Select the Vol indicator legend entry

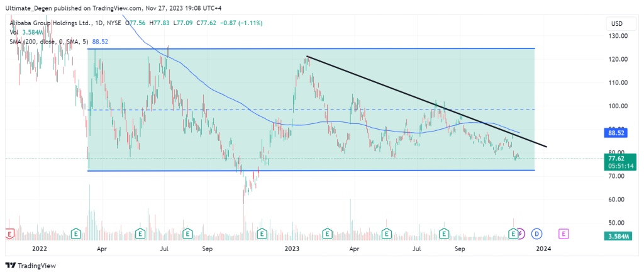click(13, 33)
